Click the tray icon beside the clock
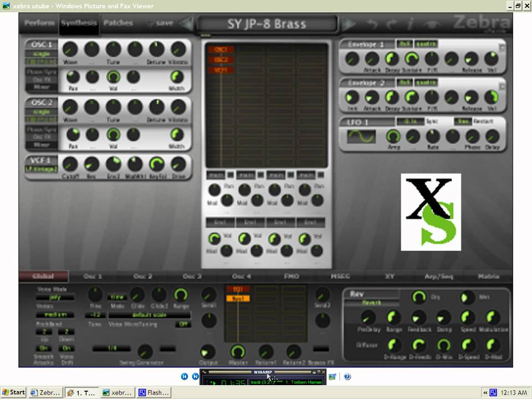This screenshot has width=532, height=399. tap(493, 392)
